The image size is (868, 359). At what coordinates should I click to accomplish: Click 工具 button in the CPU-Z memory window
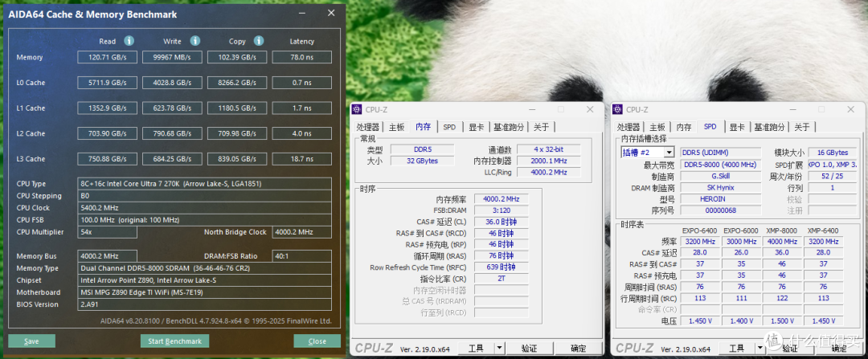[x=476, y=348]
